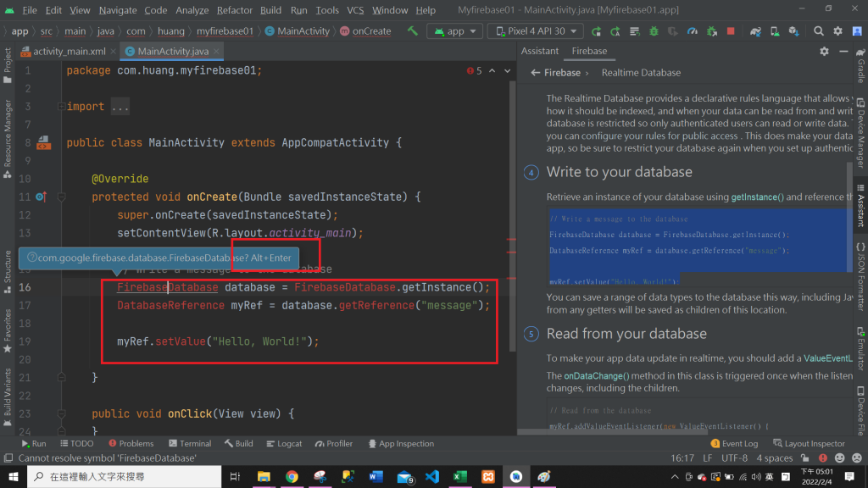868x488 pixels.
Task: Click the MainActivity breadcrumb
Action: [x=298, y=31]
